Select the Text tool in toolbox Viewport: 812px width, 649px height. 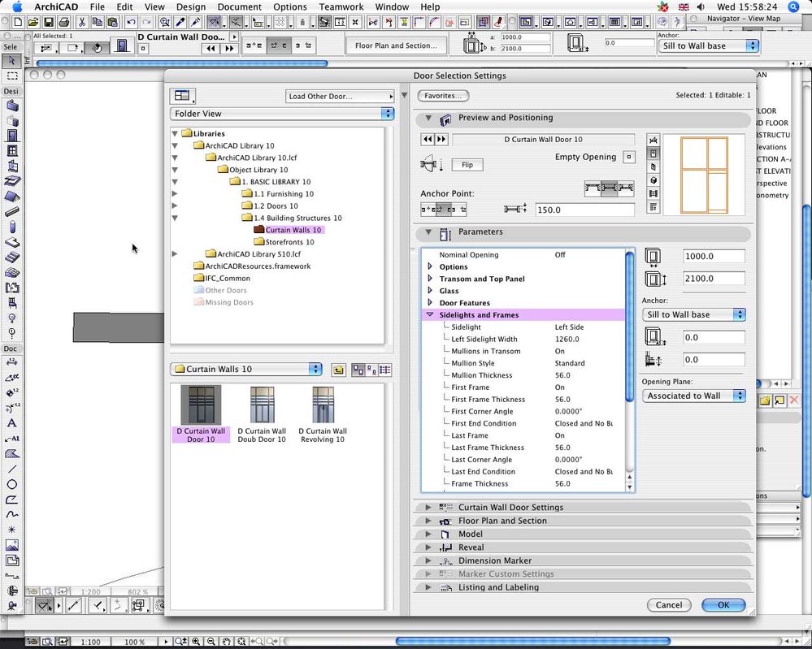[12, 423]
